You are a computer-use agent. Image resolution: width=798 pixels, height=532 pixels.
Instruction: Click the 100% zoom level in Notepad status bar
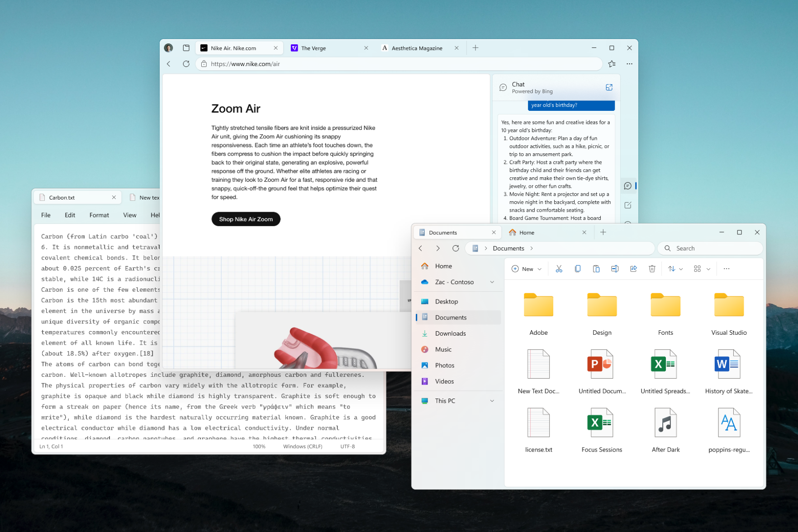point(259,446)
